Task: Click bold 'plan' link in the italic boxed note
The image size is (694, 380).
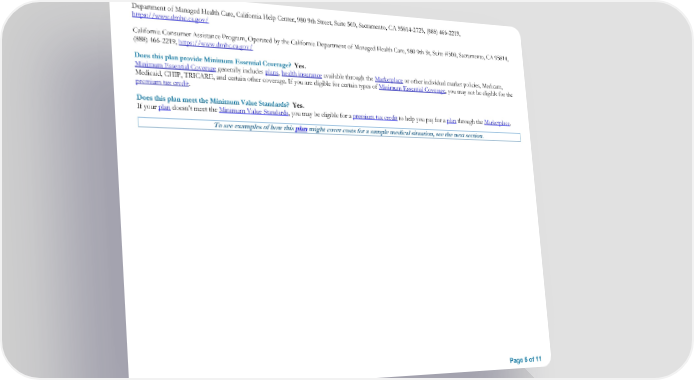Action: click(x=301, y=129)
